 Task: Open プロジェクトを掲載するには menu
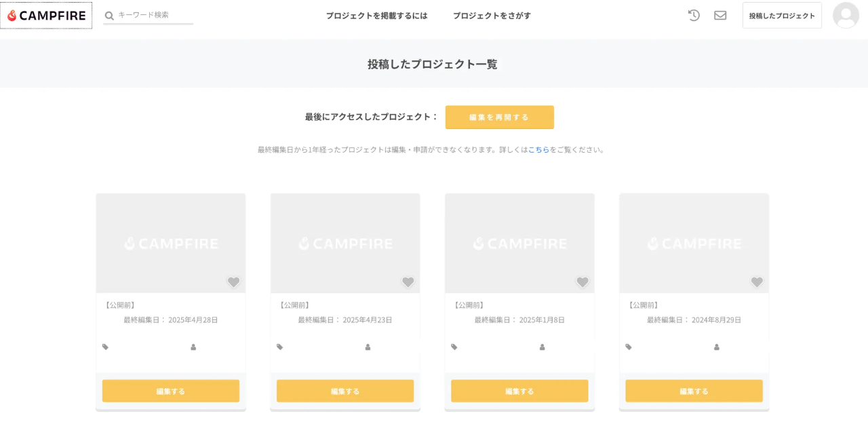[376, 16]
